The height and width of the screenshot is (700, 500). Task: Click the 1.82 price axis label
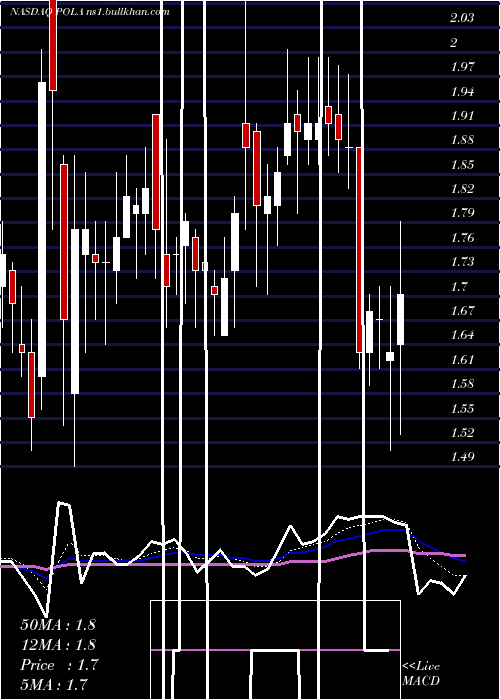[x=462, y=189]
